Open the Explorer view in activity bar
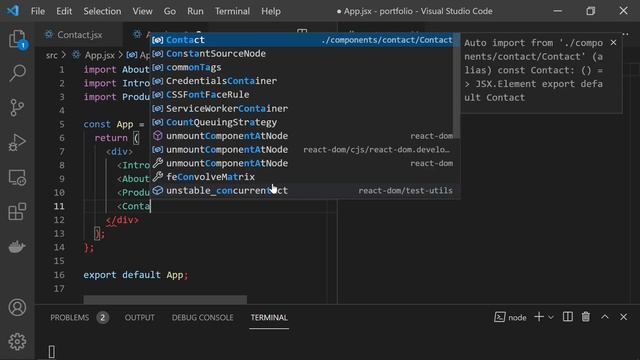 click(x=17, y=39)
